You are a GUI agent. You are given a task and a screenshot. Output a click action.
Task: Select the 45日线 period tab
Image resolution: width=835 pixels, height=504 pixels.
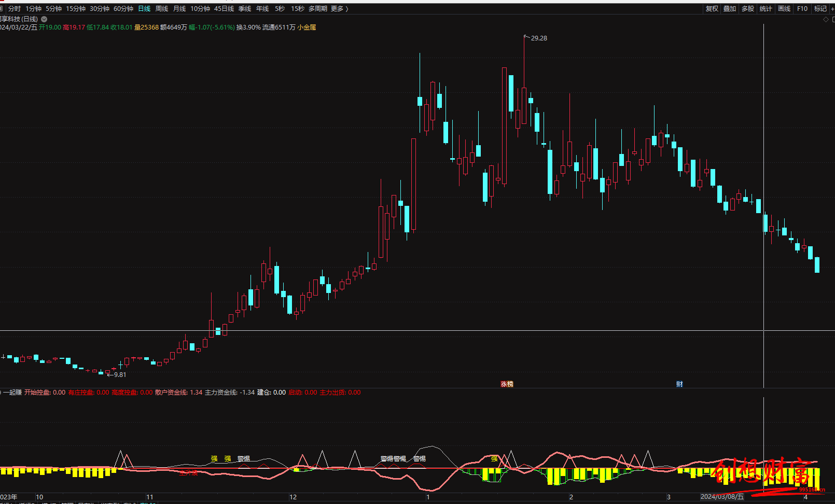pos(224,9)
